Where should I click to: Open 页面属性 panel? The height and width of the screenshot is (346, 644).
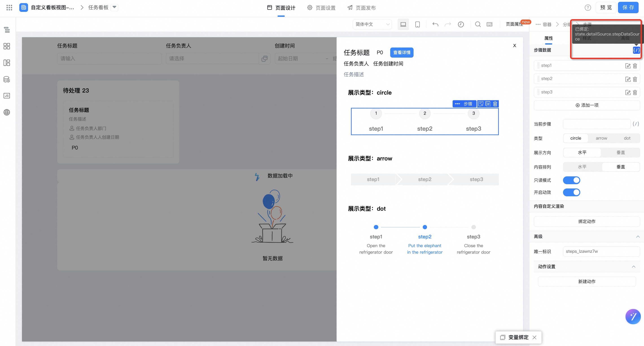(514, 24)
